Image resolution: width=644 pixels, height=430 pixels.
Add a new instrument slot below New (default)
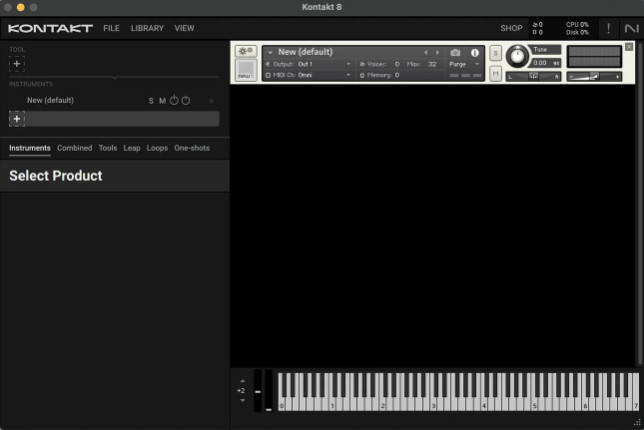click(x=17, y=119)
